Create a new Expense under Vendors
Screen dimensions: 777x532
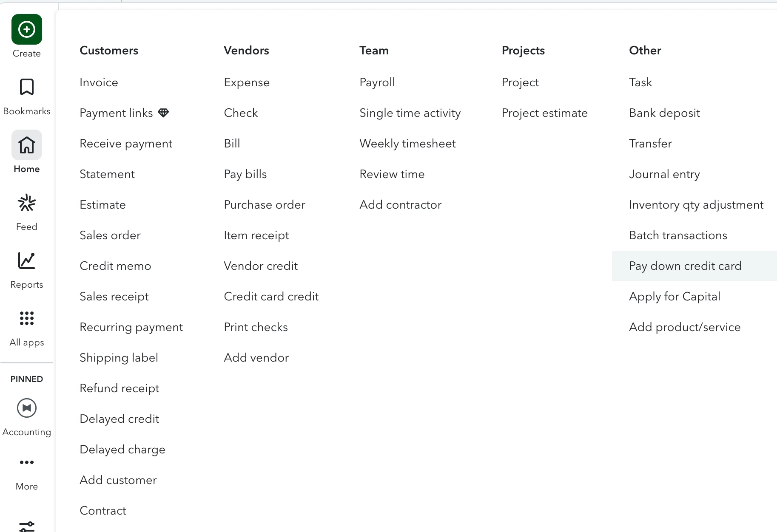pos(247,82)
